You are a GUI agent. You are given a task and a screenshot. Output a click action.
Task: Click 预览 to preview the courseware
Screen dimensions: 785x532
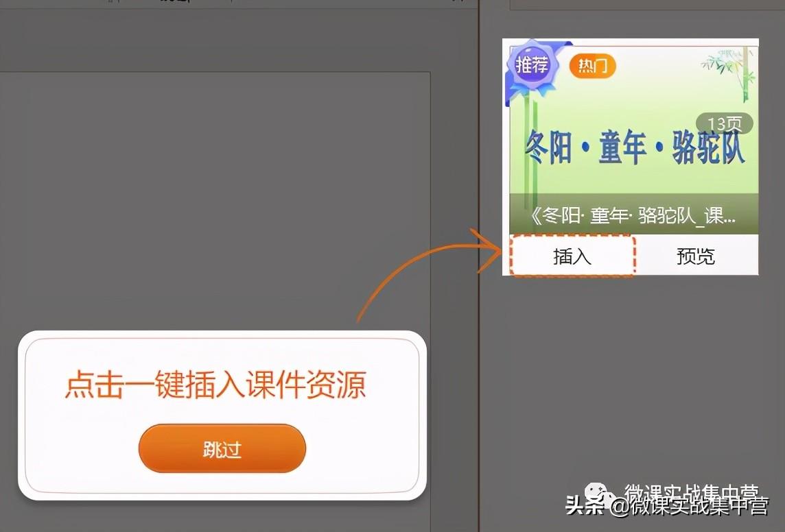(696, 256)
